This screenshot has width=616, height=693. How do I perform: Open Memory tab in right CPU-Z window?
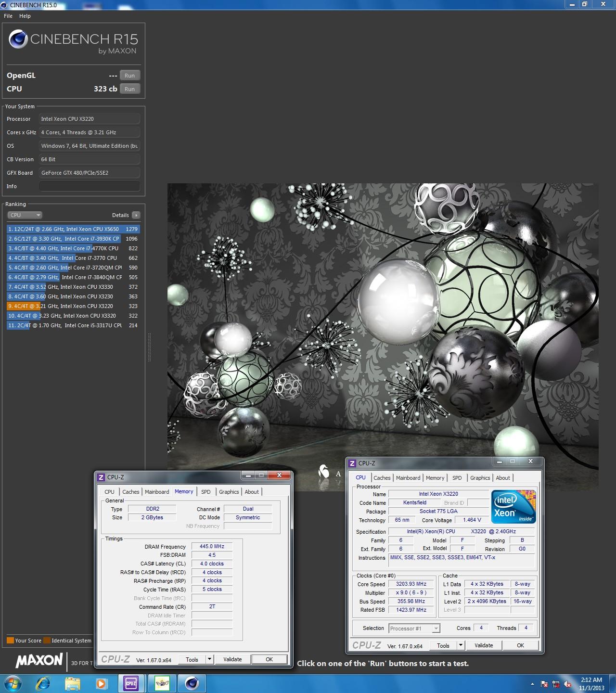[x=435, y=478]
